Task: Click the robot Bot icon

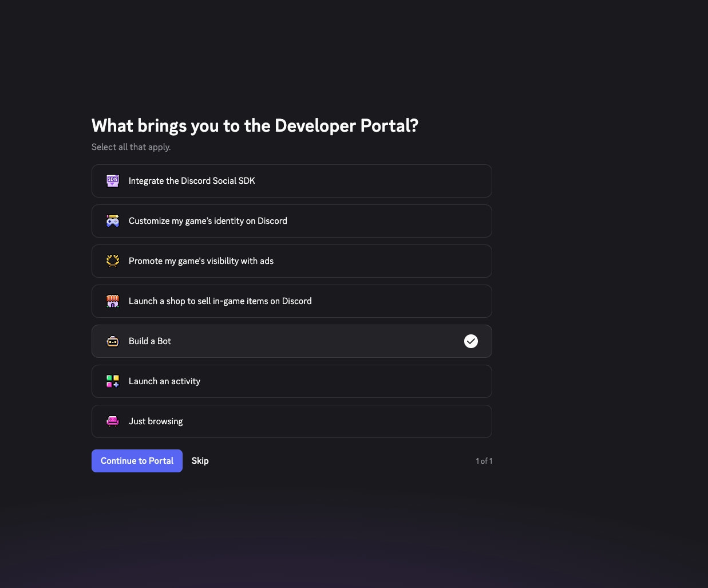Action: (x=113, y=341)
